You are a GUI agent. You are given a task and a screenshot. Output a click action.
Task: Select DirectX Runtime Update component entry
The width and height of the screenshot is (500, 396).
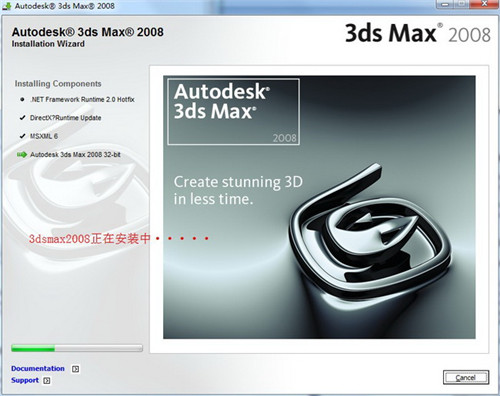[65, 118]
